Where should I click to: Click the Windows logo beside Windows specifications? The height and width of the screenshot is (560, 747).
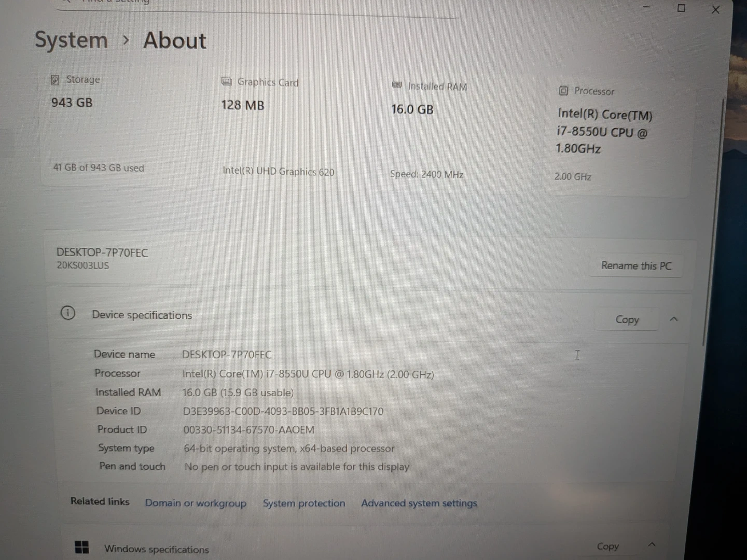[82, 547]
